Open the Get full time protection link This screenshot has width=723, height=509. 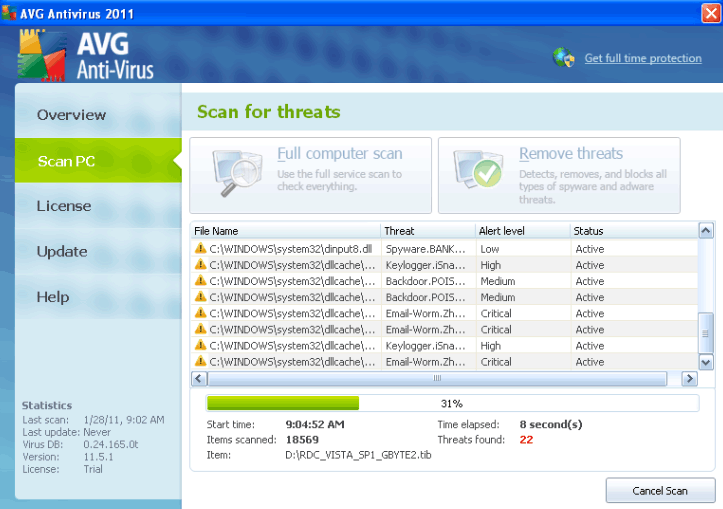[x=643, y=58]
